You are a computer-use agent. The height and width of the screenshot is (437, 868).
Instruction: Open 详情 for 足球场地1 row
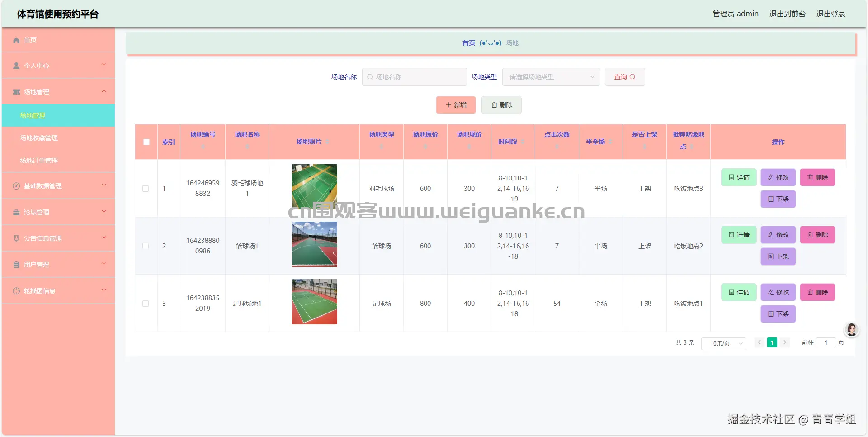pos(739,292)
